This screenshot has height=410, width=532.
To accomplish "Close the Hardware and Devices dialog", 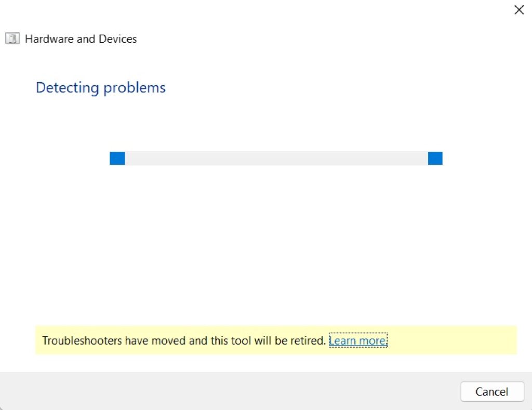I will point(519,10).
